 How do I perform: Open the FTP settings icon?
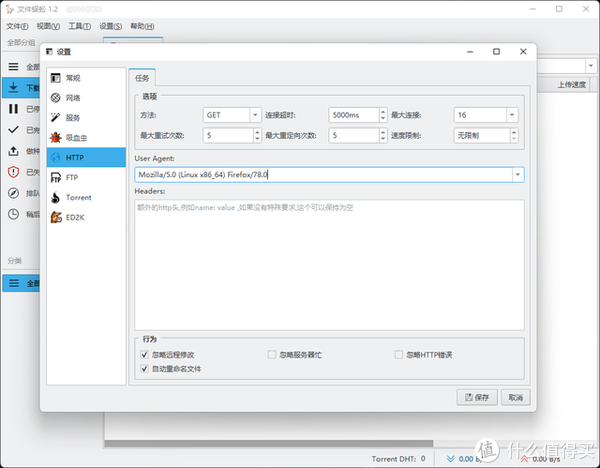tap(55, 178)
